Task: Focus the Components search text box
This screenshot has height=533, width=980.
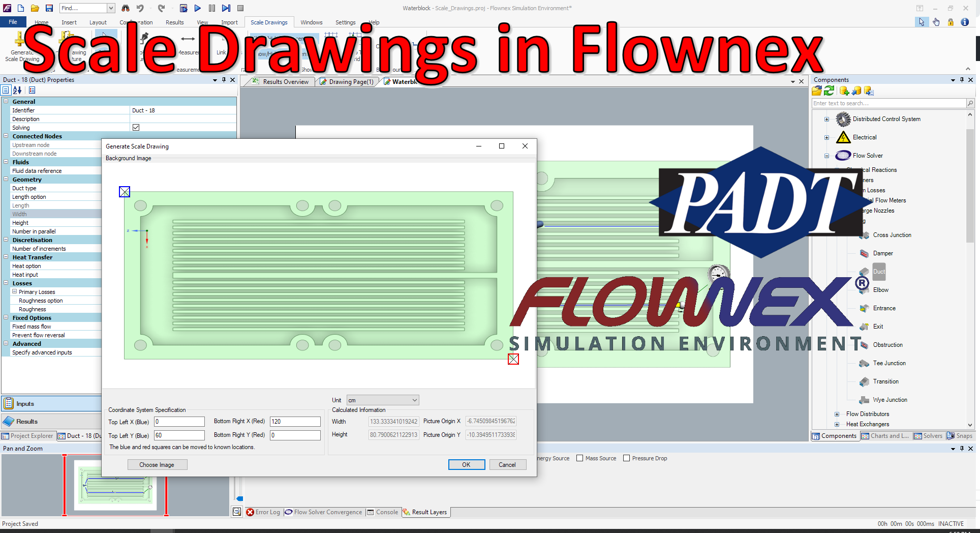Action: 889,103
